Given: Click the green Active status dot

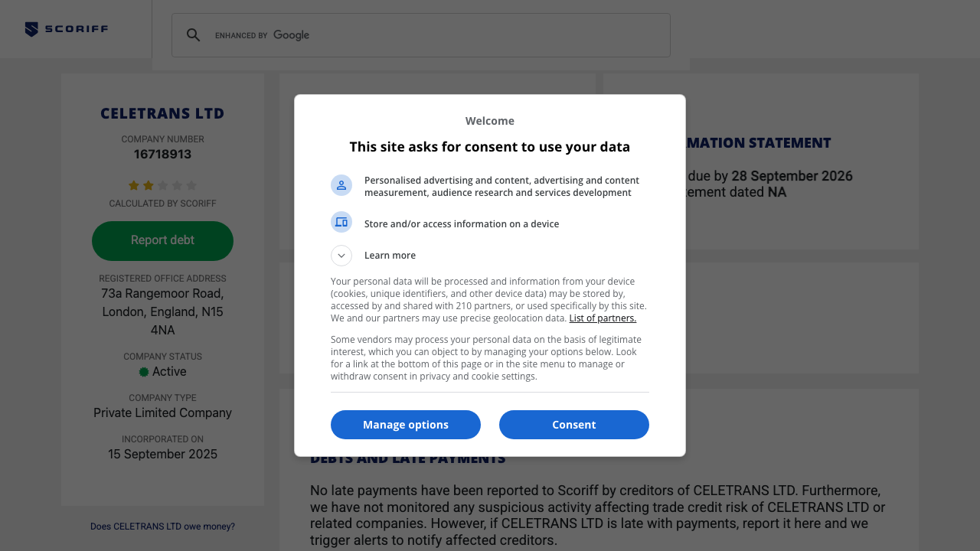Looking at the screenshot, I should pyautogui.click(x=143, y=371).
